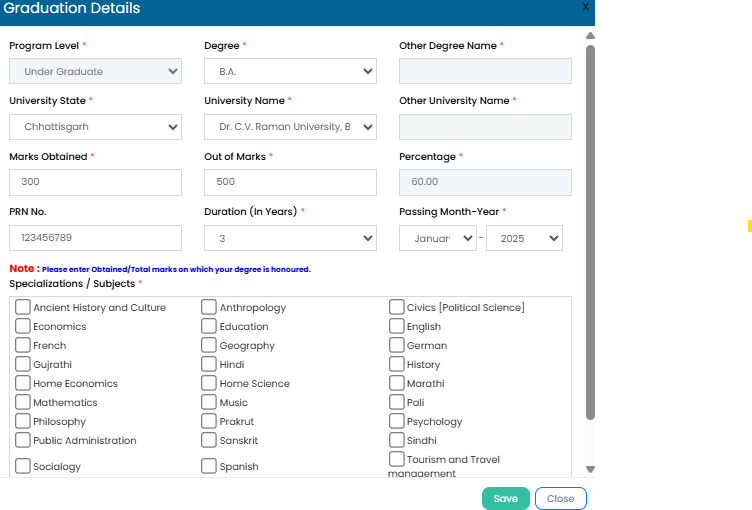This screenshot has width=752, height=510.
Task: Click the Out of Marks field
Action: point(290,182)
